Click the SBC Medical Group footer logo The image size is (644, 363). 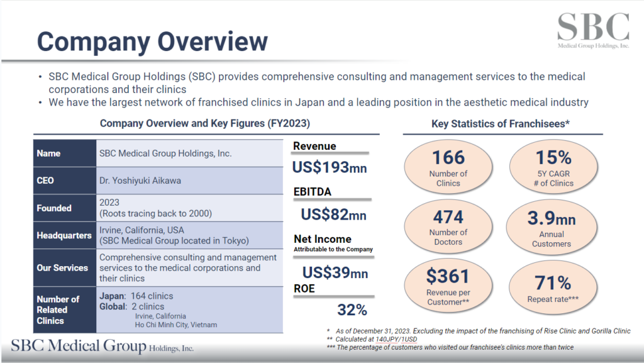point(103,347)
